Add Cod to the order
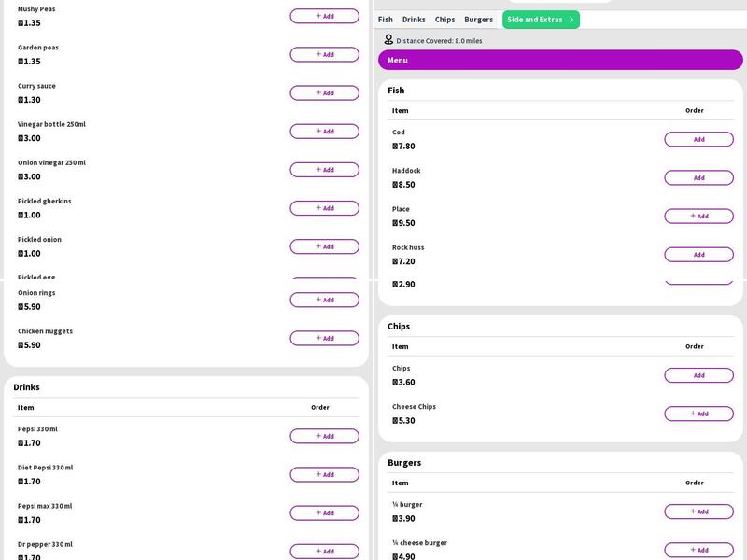747x560 pixels. click(x=698, y=139)
